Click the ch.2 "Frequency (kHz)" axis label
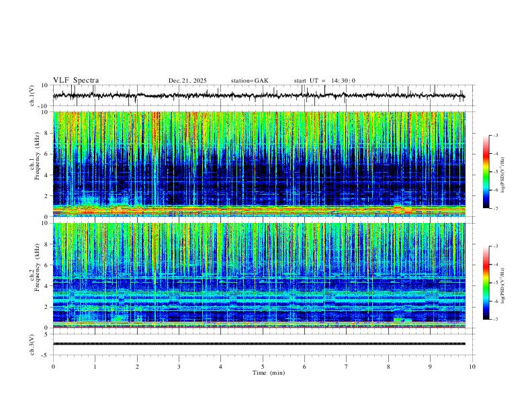 pyautogui.click(x=38, y=267)
